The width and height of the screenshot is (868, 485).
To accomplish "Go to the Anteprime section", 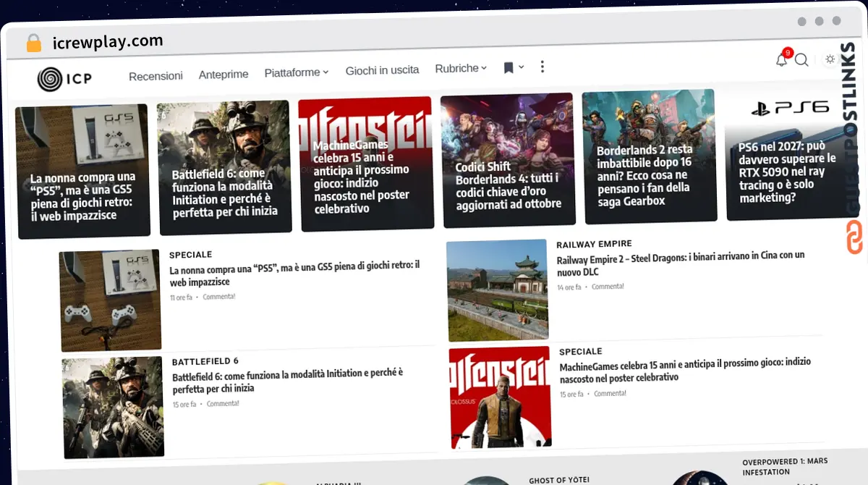I will click(x=224, y=74).
